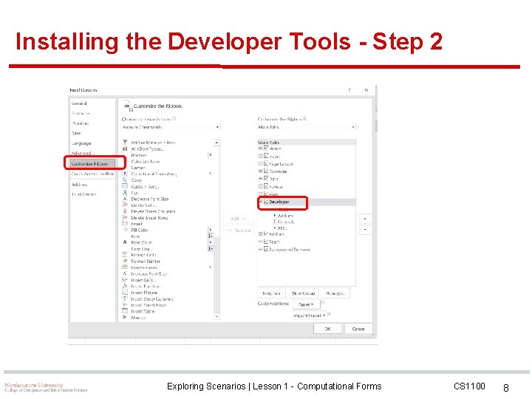532x399 pixels.
Task: Click the Fill Color bucket icon
Action: (125, 230)
